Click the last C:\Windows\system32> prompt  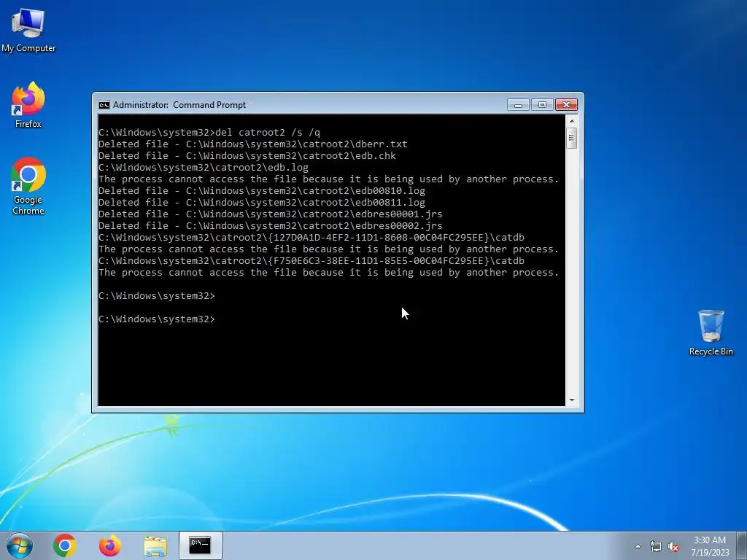[x=157, y=319]
